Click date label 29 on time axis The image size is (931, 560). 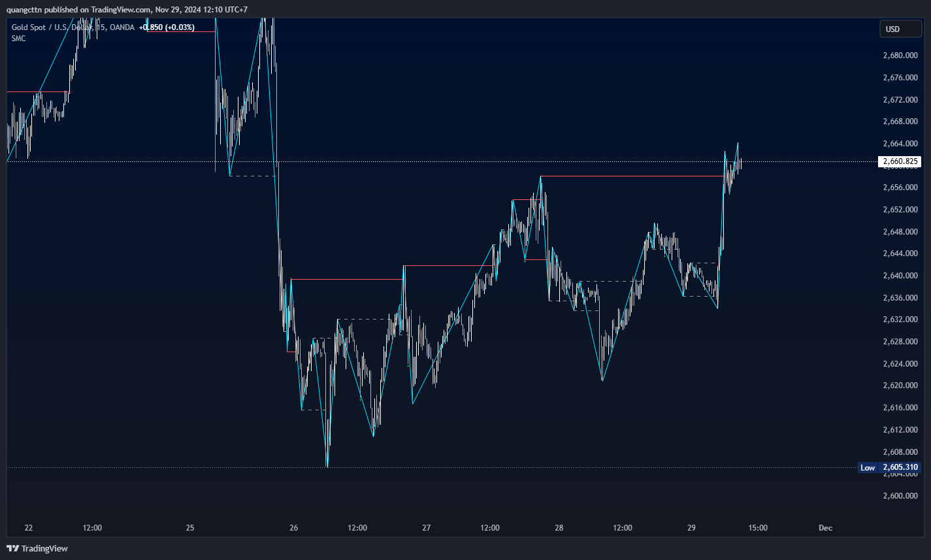point(692,528)
